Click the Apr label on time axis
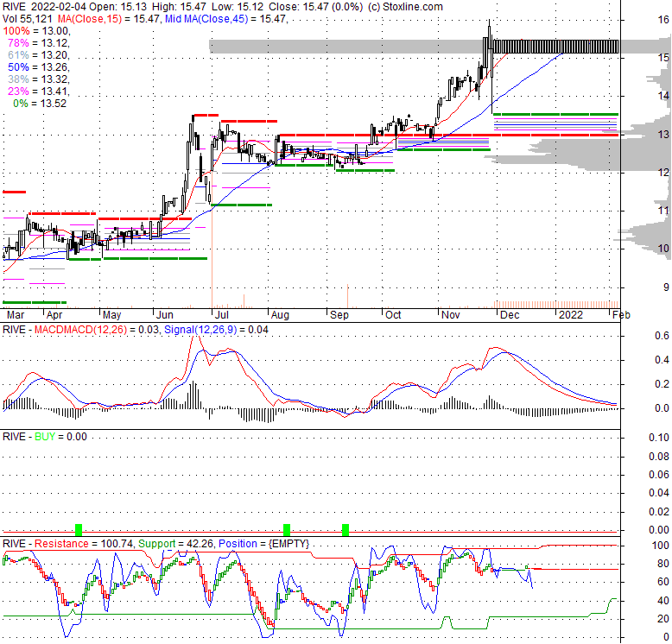 coord(54,315)
